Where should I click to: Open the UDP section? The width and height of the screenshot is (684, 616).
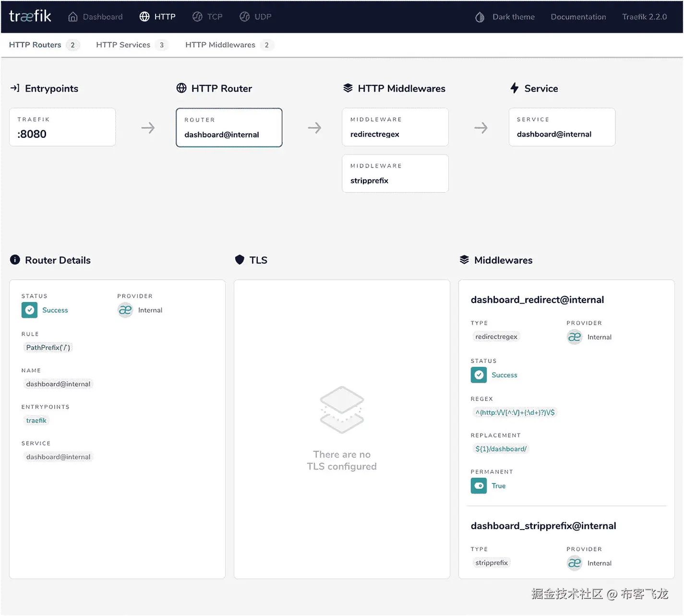pos(255,17)
